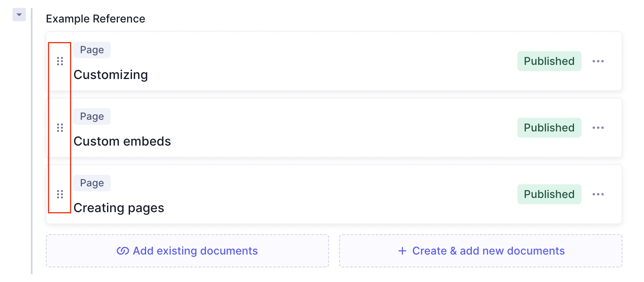Click the Example Reference field label
644x282 pixels.
95,19
